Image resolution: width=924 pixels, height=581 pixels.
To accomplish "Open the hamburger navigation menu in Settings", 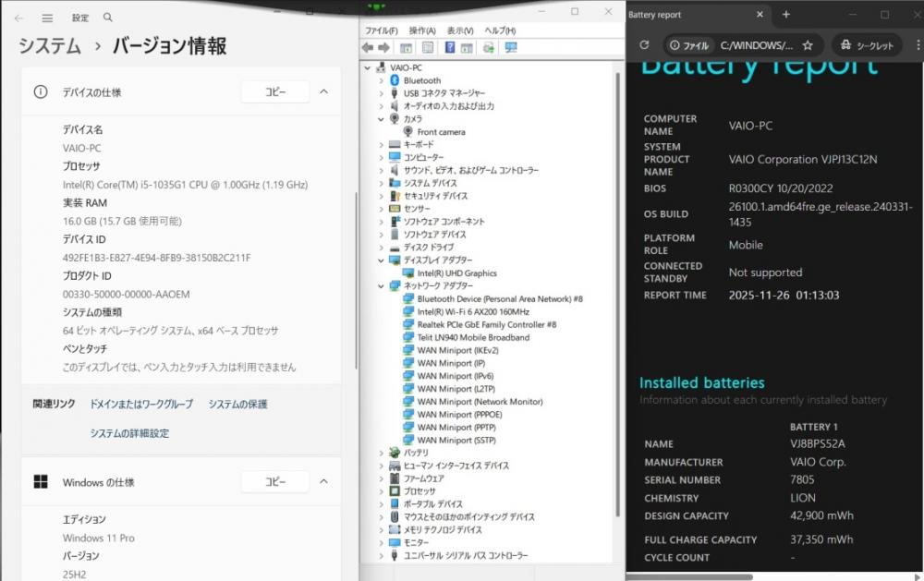I will tap(47, 18).
